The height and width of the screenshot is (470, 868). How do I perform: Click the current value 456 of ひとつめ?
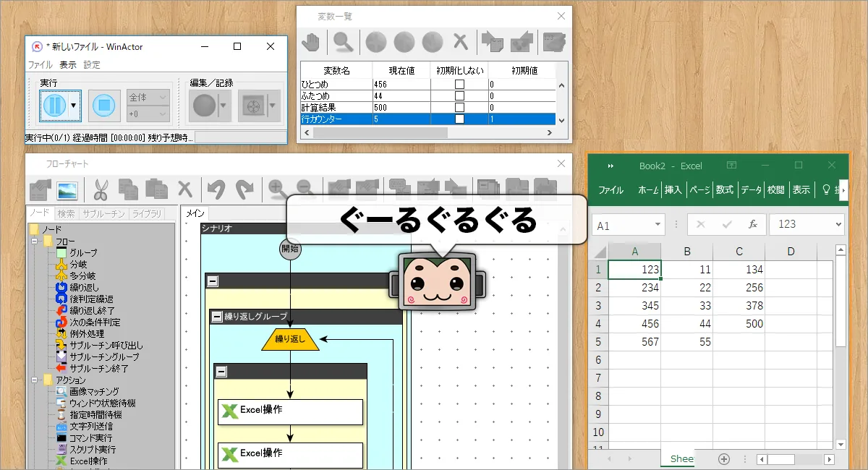coord(401,85)
